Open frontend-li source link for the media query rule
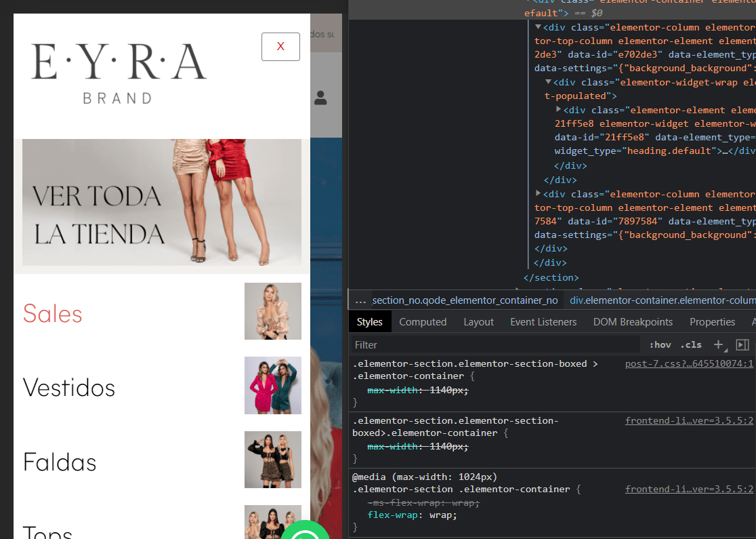756x539 pixels. [x=689, y=490]
